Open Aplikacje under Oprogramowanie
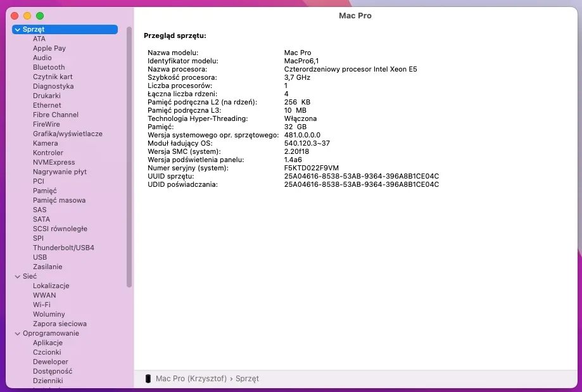582x392 pixels. 47,343
